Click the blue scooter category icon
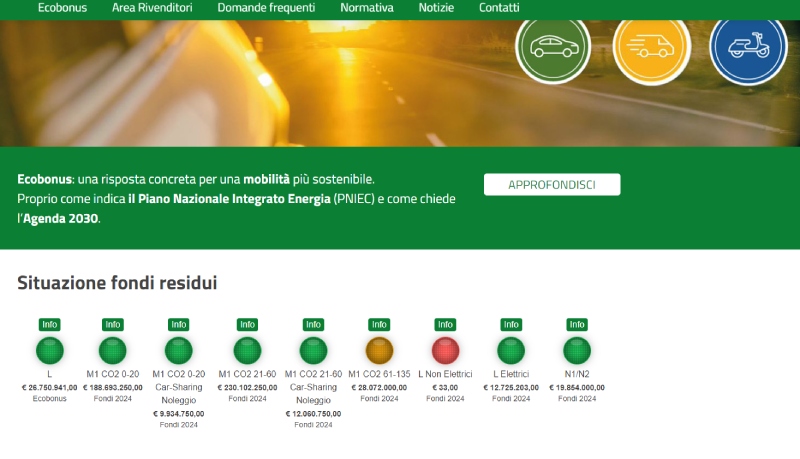This screenshot has height=459, width=800. pos(748,47)
